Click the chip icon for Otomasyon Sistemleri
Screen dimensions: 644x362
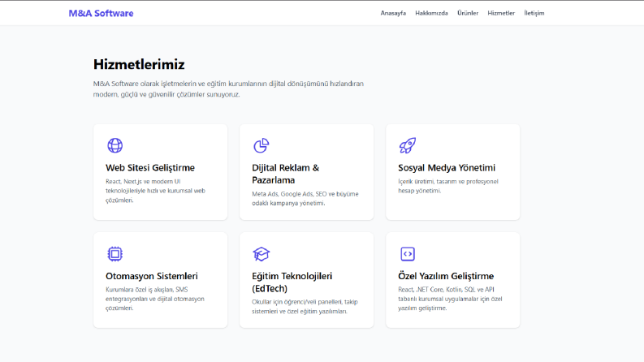(x=115, y=254)
